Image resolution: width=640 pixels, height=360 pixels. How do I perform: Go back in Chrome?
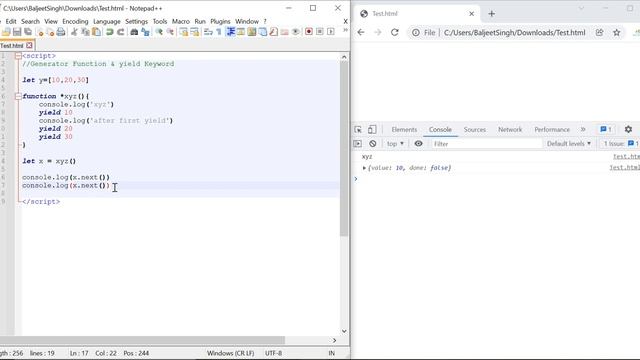[x=361, y=32]
